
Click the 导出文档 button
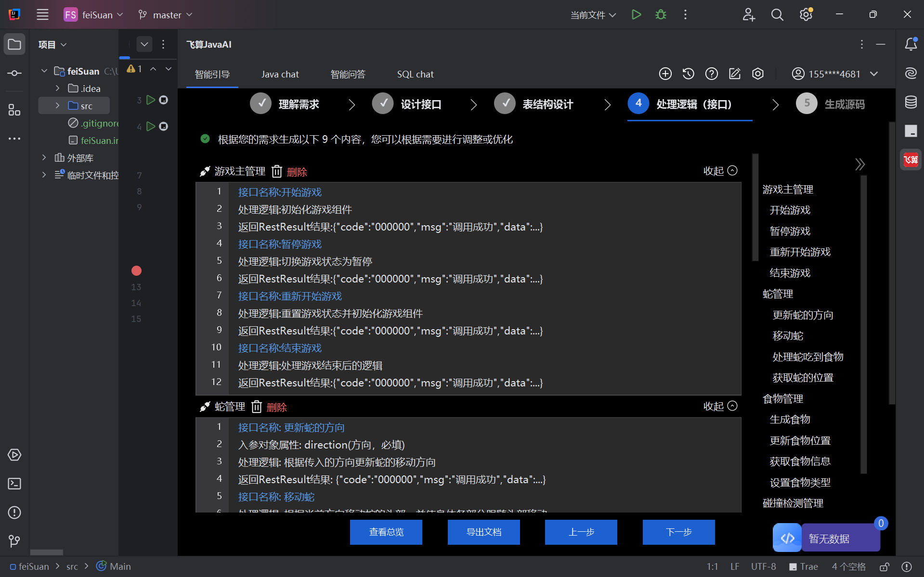pyautogui.click(x=483, y=532)
